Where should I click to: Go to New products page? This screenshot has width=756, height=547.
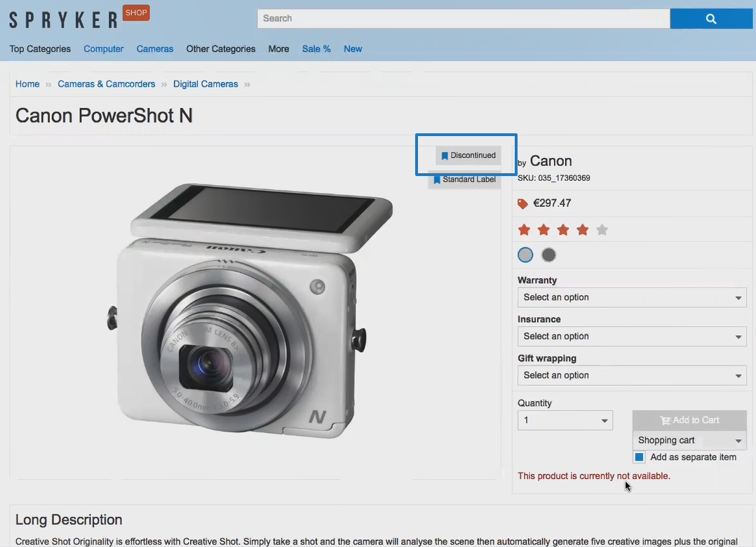click(x=353, y=48)
